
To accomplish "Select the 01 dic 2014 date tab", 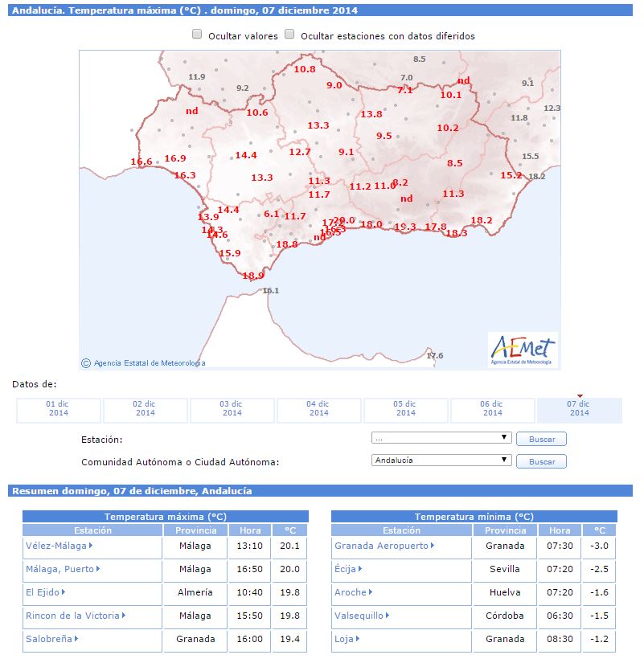I will click(59, 409).
